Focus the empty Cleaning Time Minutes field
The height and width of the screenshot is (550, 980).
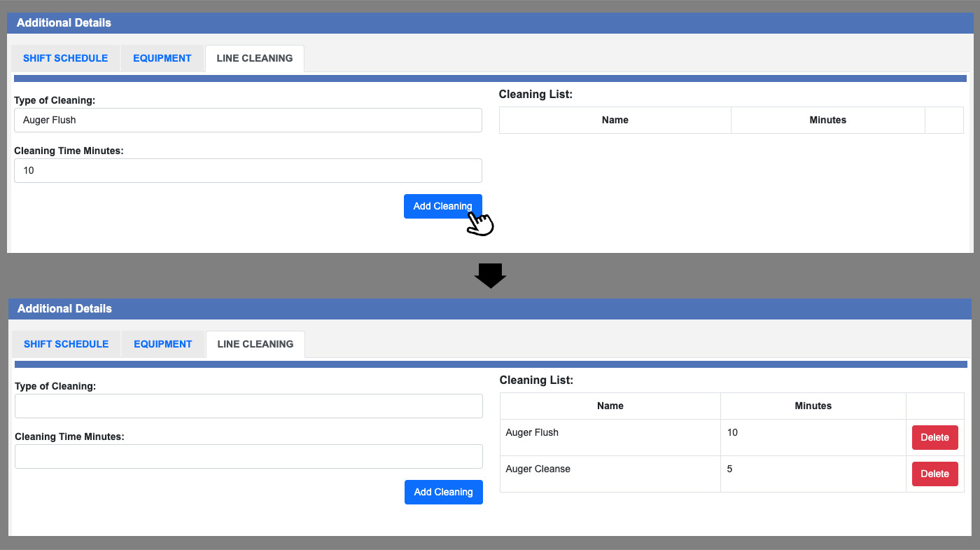coord(248,456)
